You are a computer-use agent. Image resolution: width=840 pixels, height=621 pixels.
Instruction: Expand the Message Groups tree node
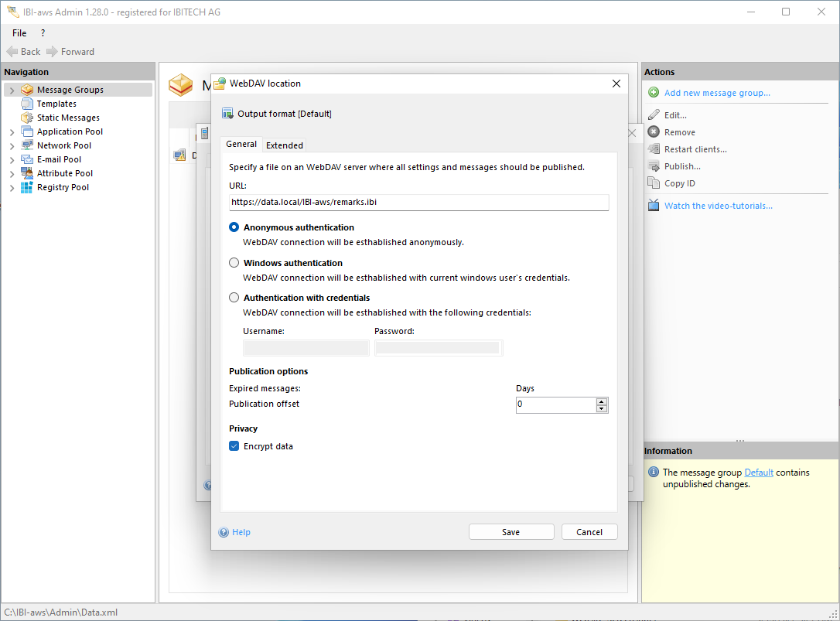12,90
